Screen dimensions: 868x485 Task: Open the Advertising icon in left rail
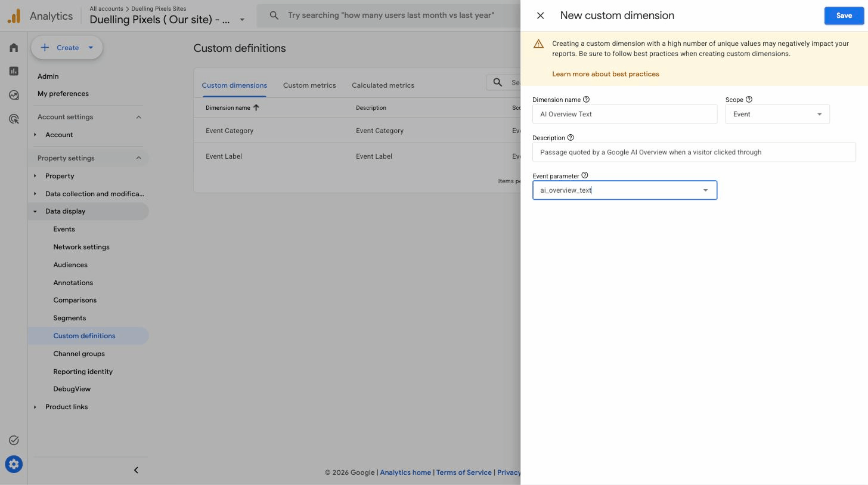click(x=14, y=119)
